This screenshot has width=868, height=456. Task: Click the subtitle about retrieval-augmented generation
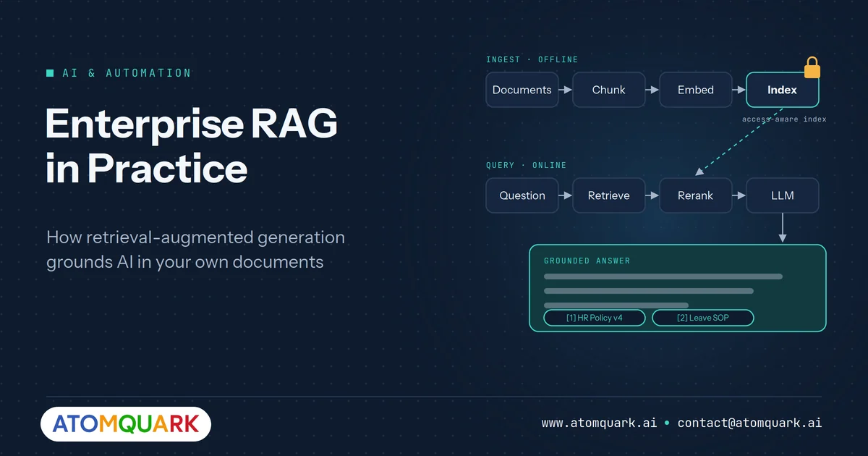195,250
